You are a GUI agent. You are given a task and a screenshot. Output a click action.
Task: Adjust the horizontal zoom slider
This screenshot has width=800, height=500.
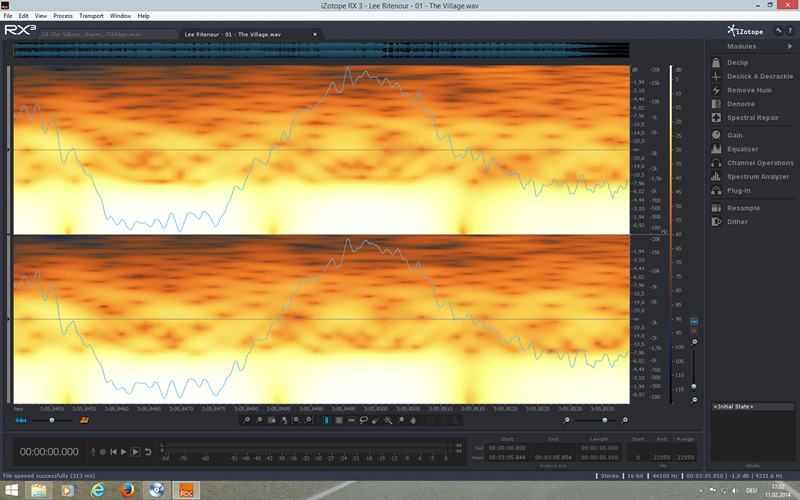pos(595,420)
